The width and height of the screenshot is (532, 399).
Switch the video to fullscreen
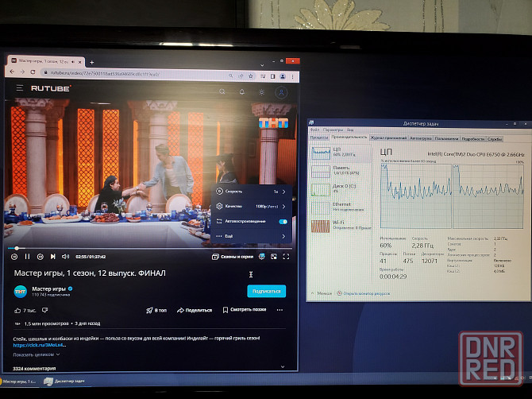(286, 257)
